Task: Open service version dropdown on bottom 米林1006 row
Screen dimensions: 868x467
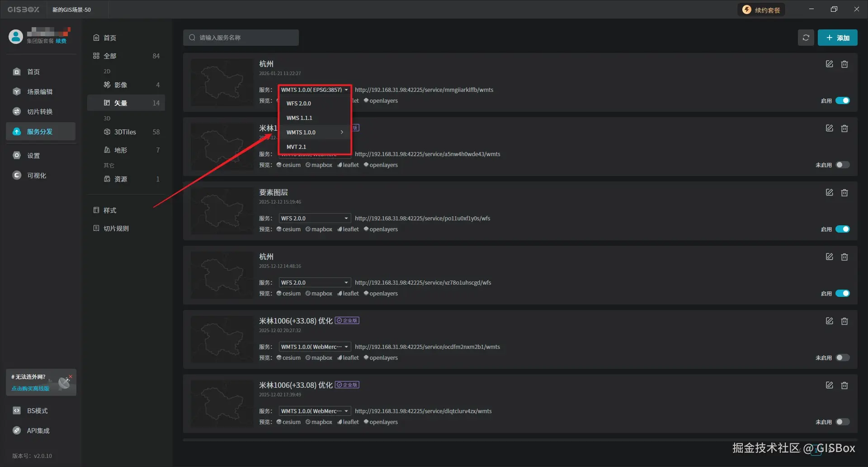Action: pos(315,411)
